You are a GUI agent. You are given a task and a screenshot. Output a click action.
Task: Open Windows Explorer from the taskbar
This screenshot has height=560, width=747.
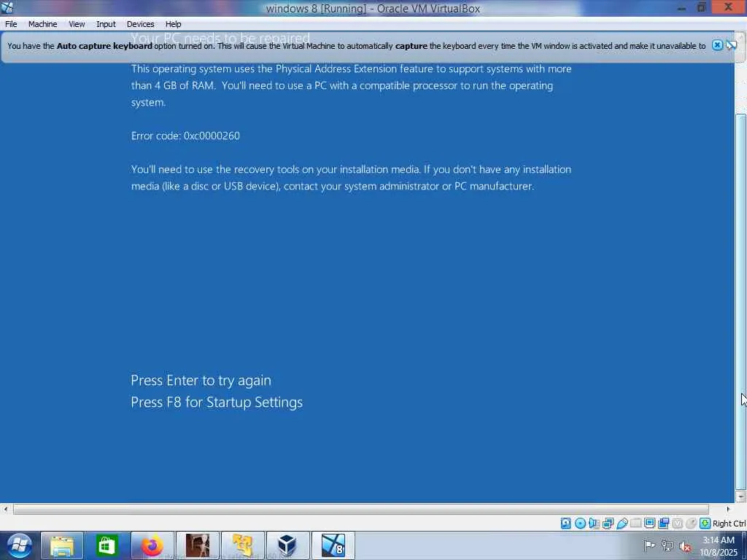(63, 545)
